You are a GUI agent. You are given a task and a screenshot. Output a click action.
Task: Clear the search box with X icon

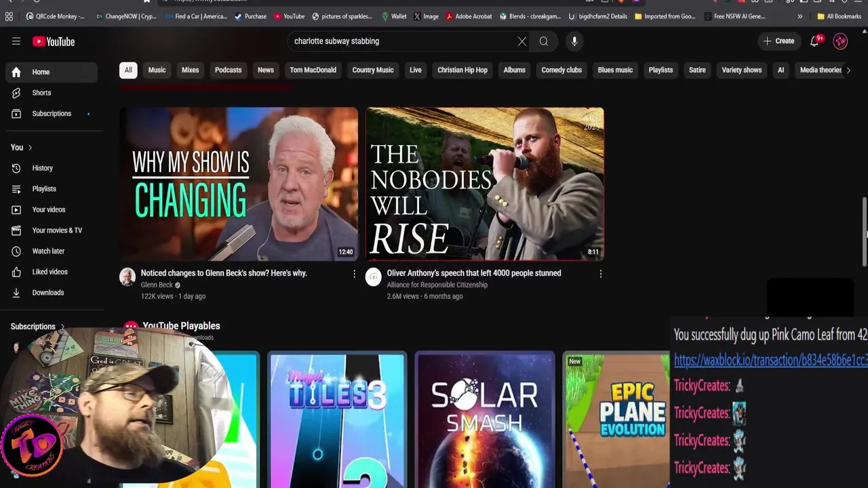[522, 41]
